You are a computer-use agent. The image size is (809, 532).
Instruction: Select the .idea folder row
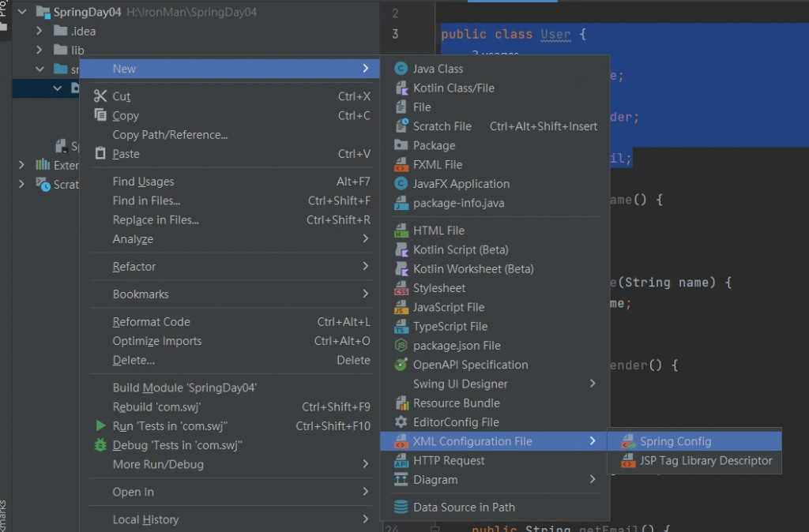pos(196,31)
